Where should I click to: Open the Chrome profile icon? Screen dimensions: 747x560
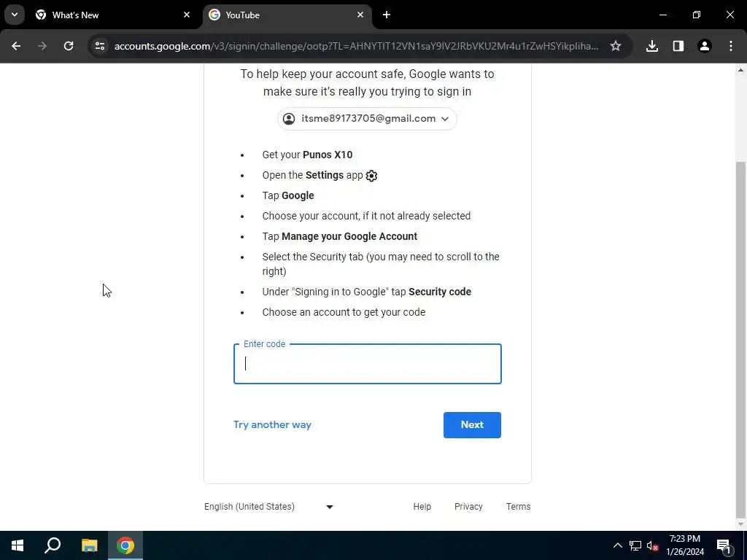coord(704,46)
